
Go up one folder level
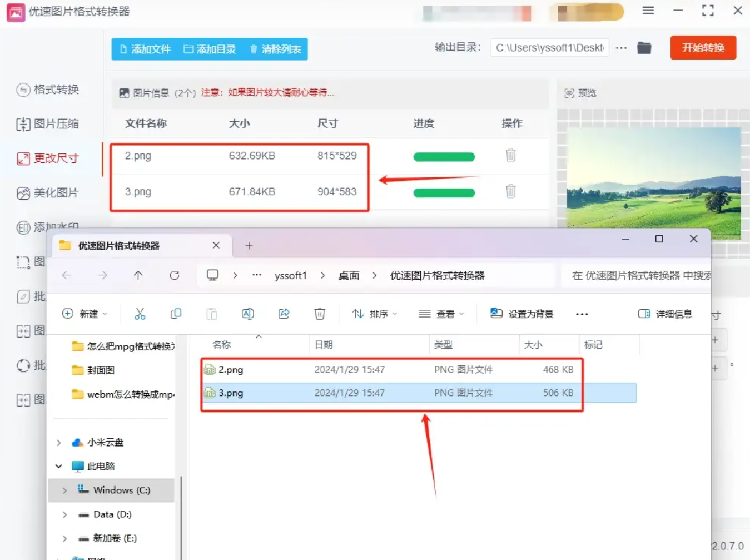click(x=138, y=275)
